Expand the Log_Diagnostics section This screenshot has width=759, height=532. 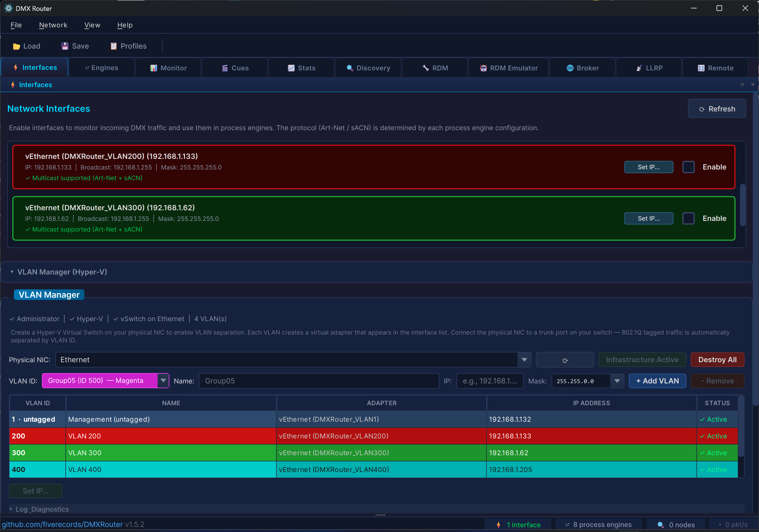click(11, 509)
